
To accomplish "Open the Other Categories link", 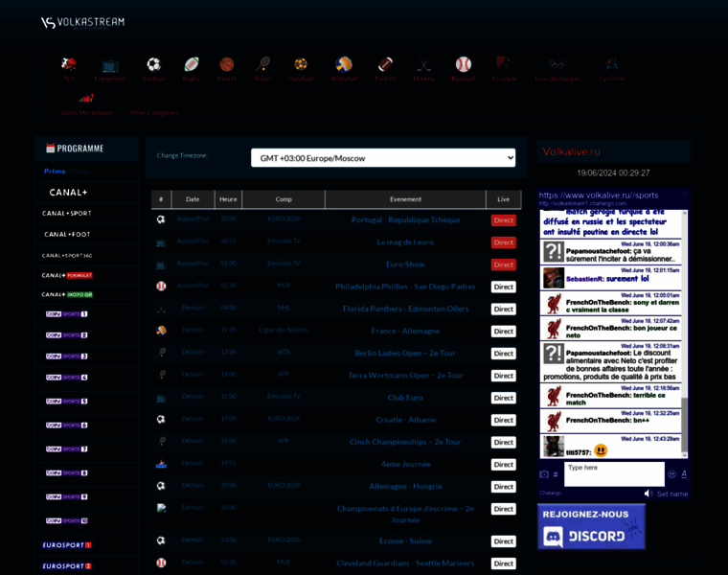I will (x=153, y=113).
